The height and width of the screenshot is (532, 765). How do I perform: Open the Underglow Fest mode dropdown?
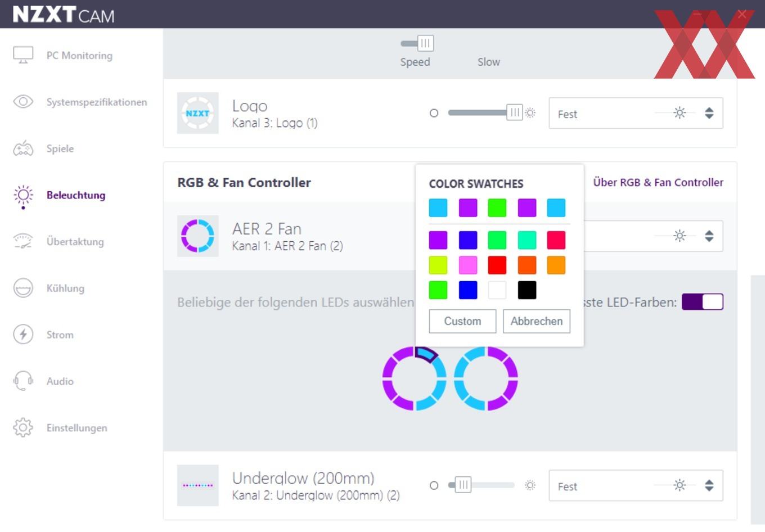coord(636,485)
